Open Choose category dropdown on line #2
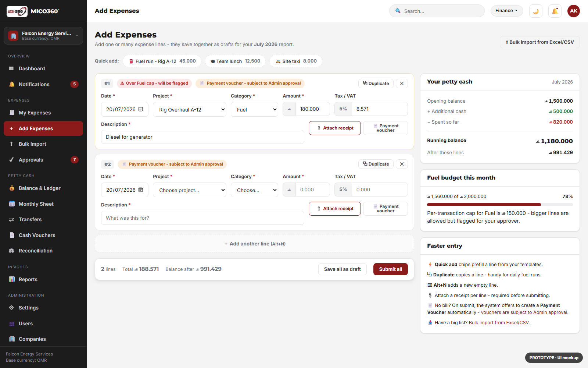The image size is (588, 368). [x=254, y=190]
